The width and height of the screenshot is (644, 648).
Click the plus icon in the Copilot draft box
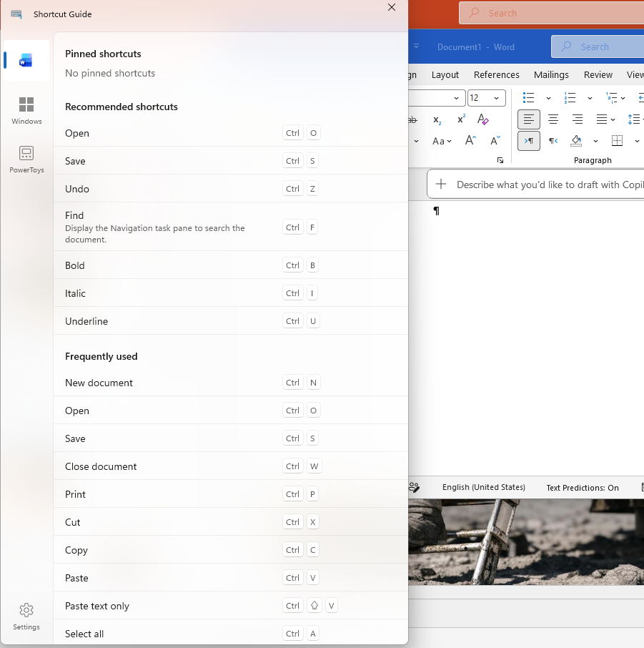(x=441, y=184)
